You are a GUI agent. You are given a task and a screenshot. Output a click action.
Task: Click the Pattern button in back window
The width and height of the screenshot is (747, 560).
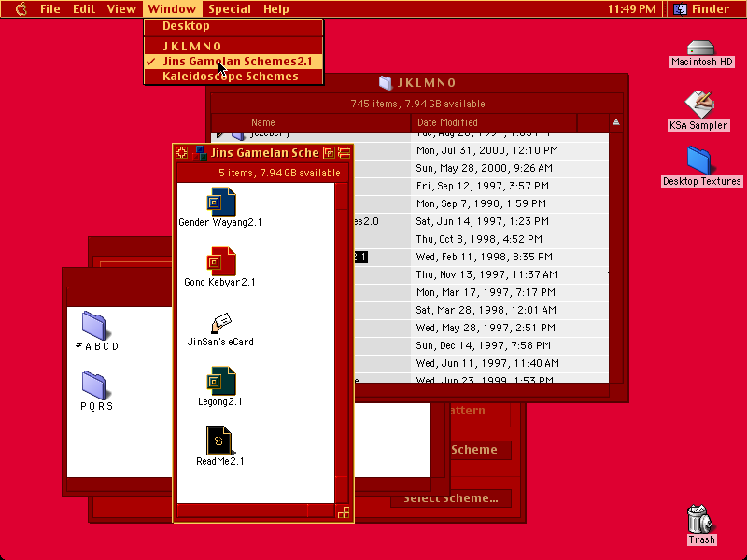coord(479,413)
